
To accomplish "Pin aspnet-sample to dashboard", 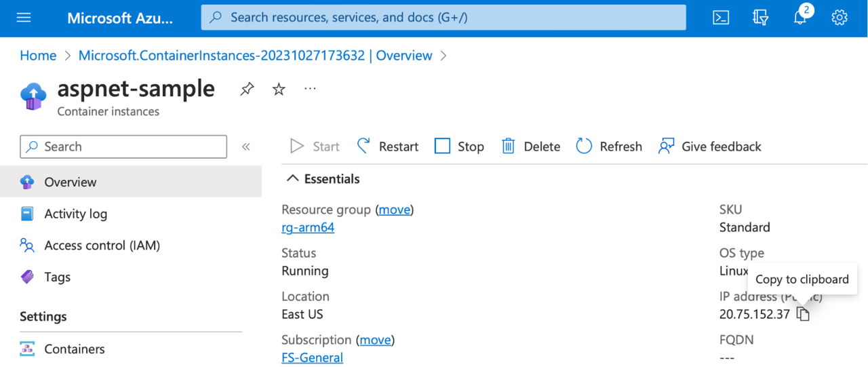I will pos(247,89).
